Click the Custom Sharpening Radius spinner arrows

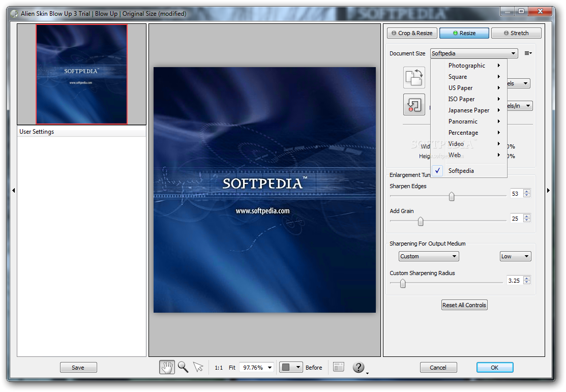(x=527, y=281)
